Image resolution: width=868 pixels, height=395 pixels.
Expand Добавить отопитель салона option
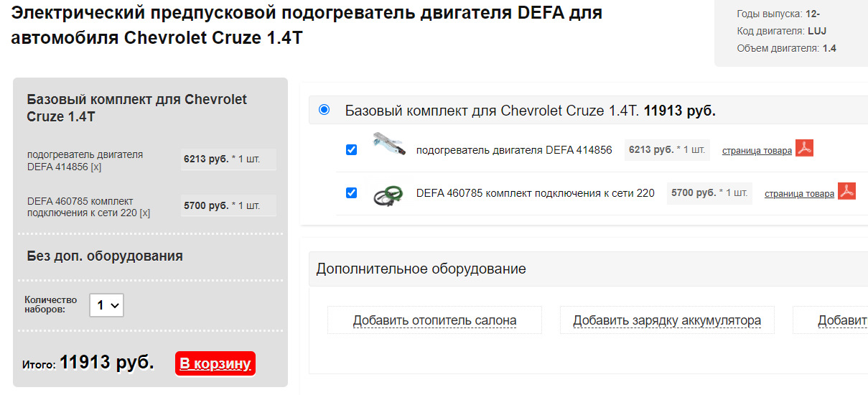point(434,320)
